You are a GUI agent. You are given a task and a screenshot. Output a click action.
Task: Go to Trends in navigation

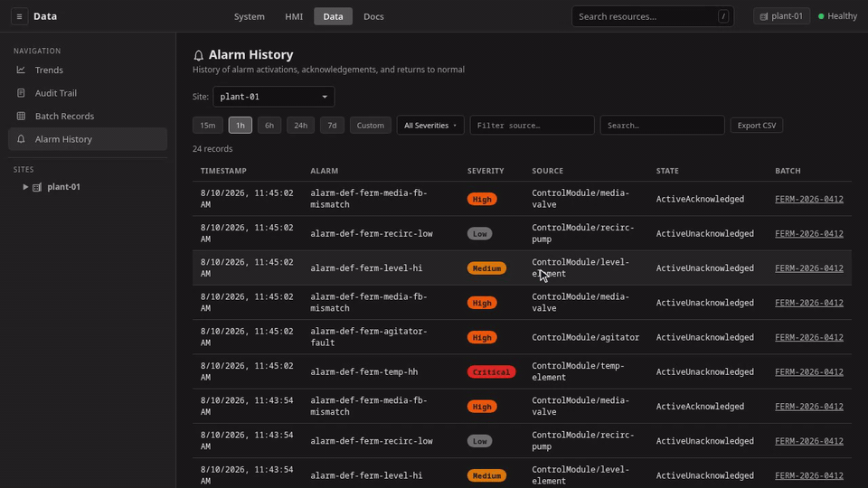point(88,70)
